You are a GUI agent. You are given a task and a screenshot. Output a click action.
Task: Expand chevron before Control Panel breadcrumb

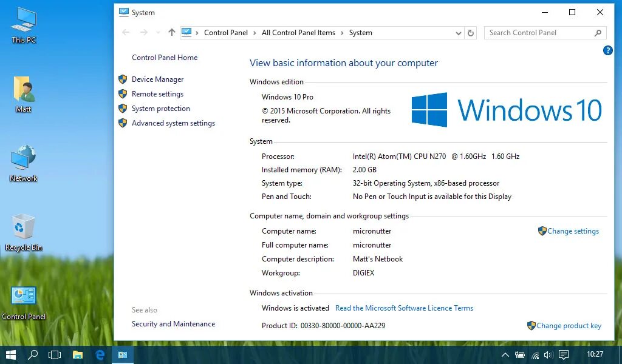coord(197,33)
